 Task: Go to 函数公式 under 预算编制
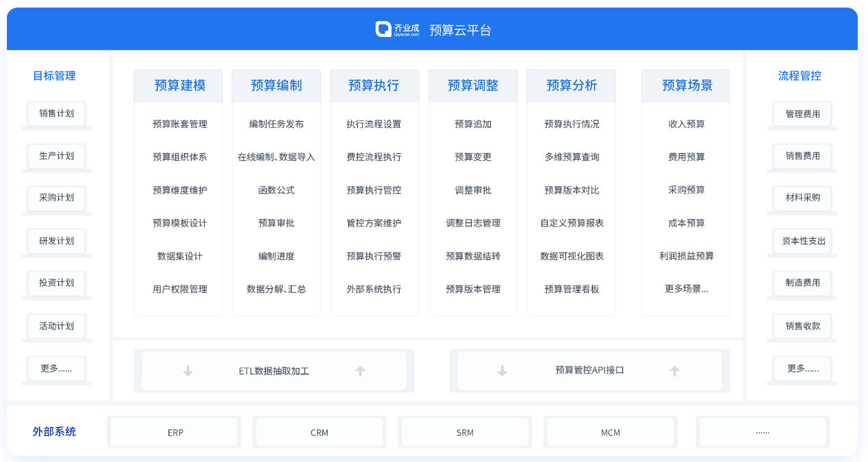[x=277, y=190]
